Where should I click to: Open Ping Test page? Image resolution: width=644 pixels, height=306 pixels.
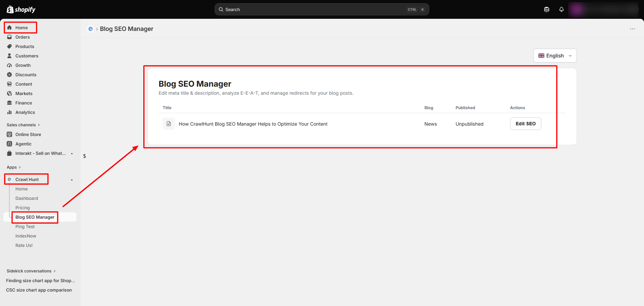tap(25, 227)
